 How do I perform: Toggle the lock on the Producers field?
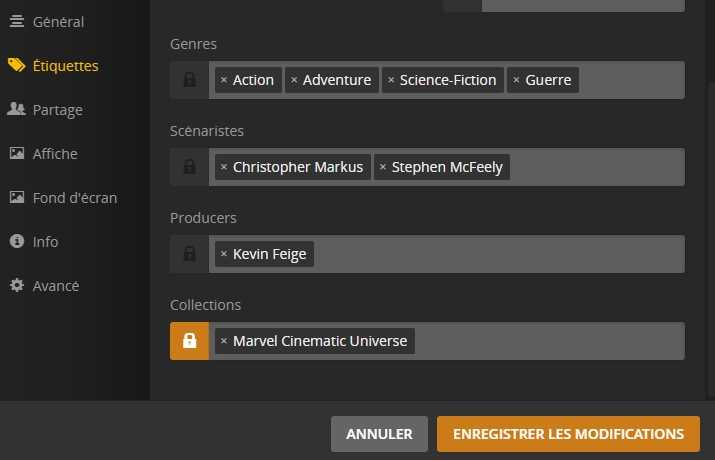pos(189,254)
